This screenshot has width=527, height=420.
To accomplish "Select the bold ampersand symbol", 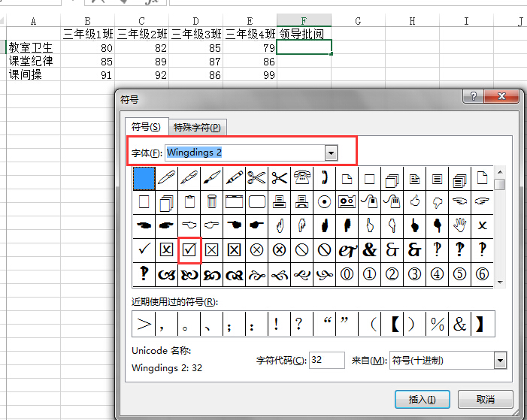I will pos(369,250).
